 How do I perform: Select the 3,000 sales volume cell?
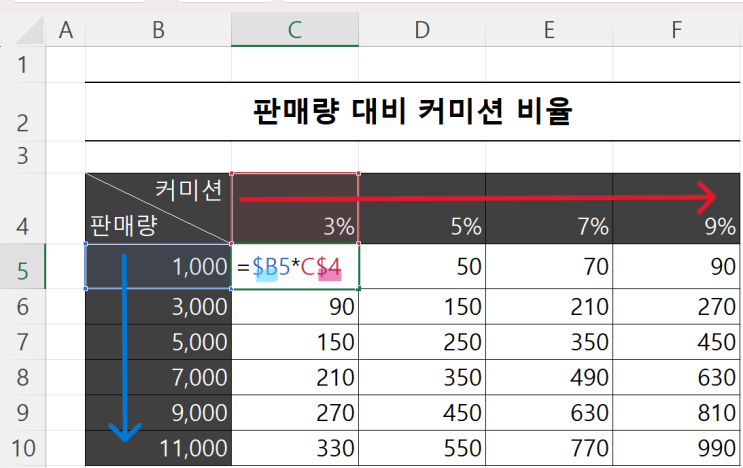tap(158, 306)
